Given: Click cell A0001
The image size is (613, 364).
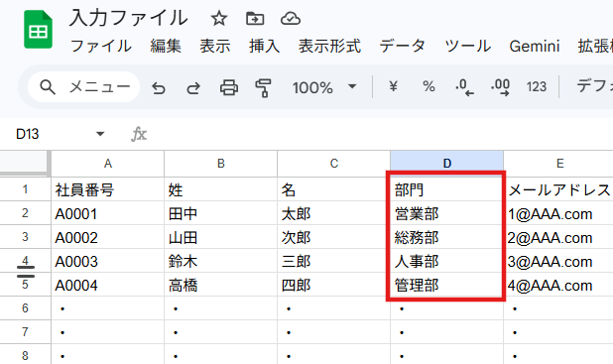Looking at the screenshot, I should click(x=108, y=213).
